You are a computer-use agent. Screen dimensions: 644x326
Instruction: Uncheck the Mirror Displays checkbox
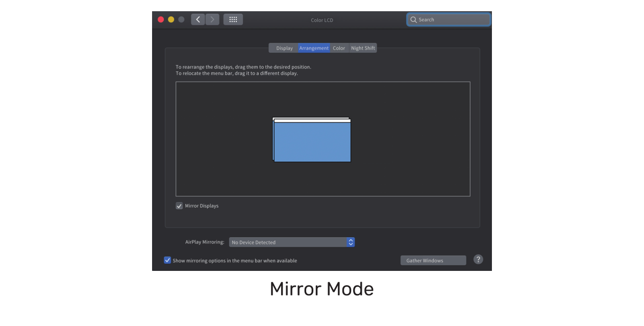[x=180, y=206]
